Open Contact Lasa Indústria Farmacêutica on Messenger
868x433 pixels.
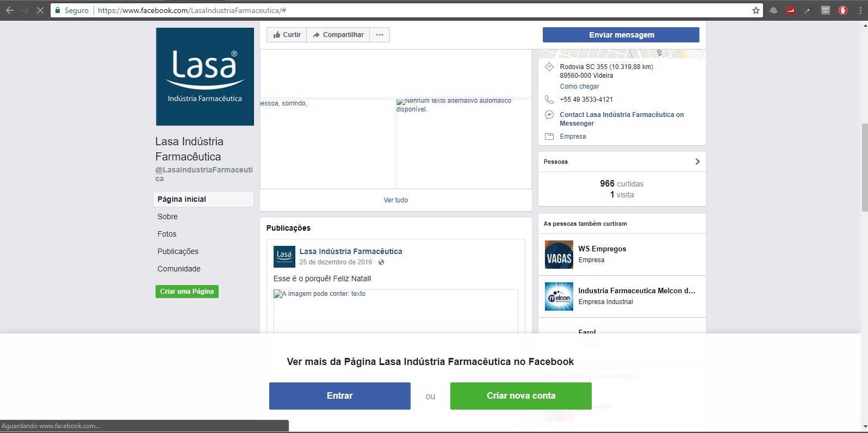pos(622,119)
